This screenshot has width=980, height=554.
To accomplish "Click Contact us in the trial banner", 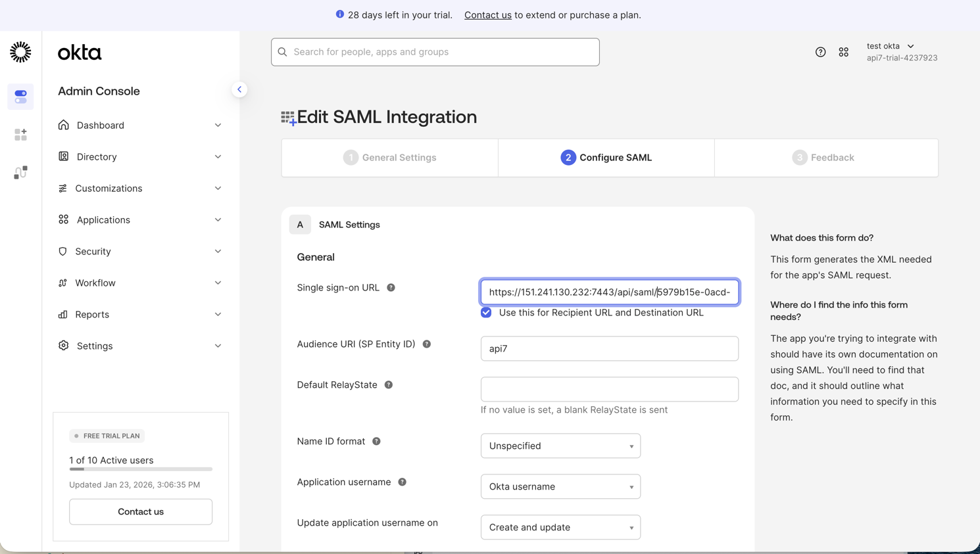I will [487, 14].
